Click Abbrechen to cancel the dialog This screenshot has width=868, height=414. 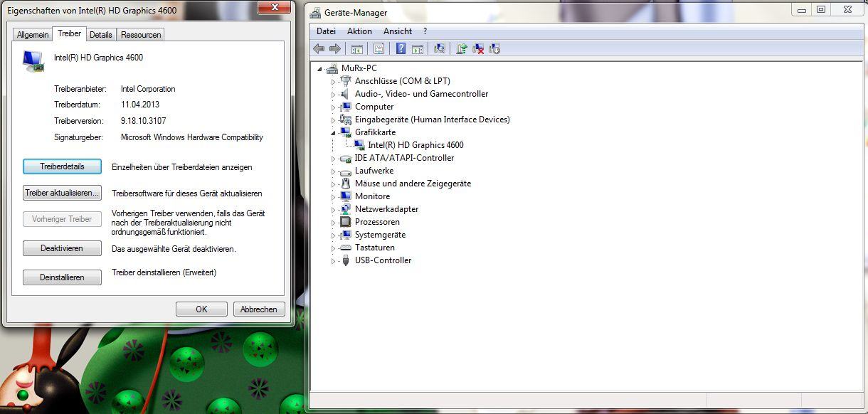pos(259,309)
